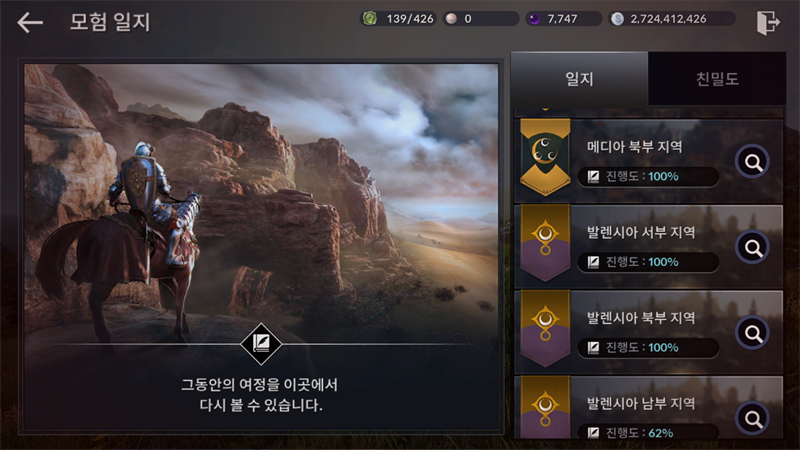Open magnifier for 발렌시아 서부 지역
800x450 pixels.
753,247
